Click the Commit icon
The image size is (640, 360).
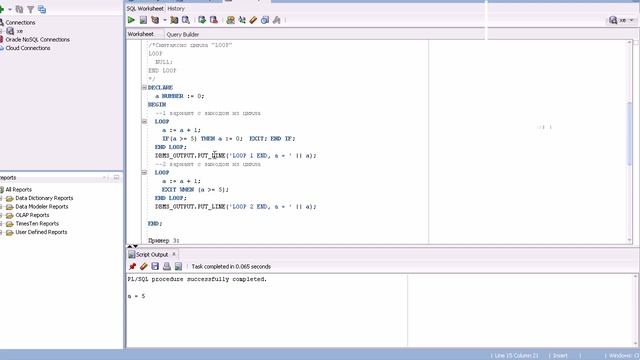(x=202, y=20)
